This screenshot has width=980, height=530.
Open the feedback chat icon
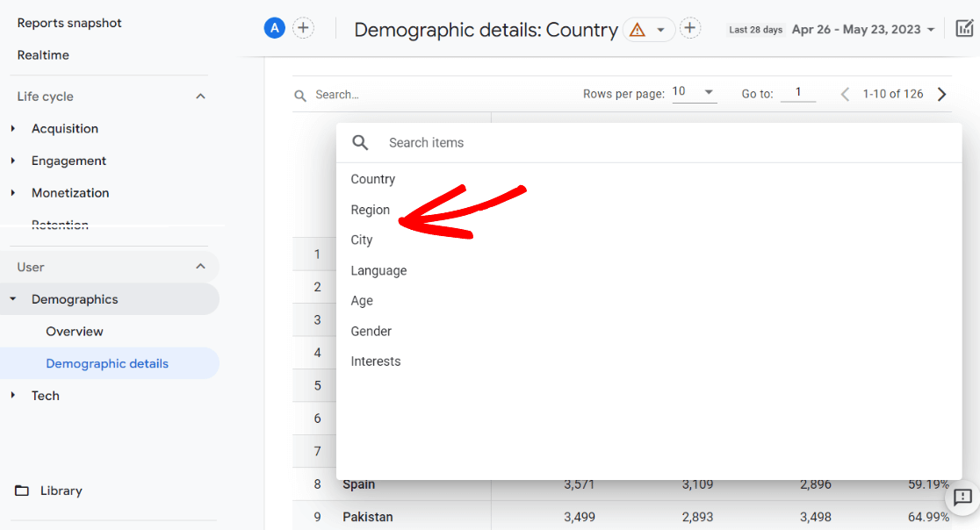pos(962,498)
